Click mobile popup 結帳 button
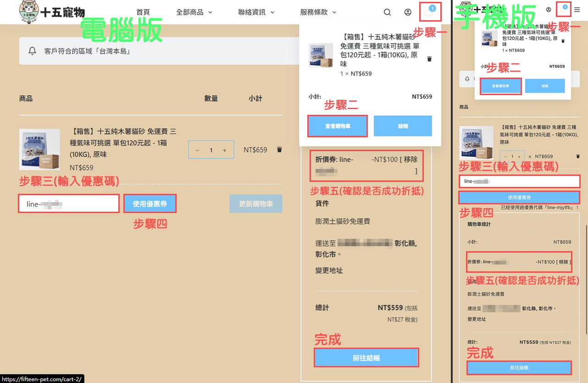The width and height of the screenshot is (588, 383). click(545, 86)
